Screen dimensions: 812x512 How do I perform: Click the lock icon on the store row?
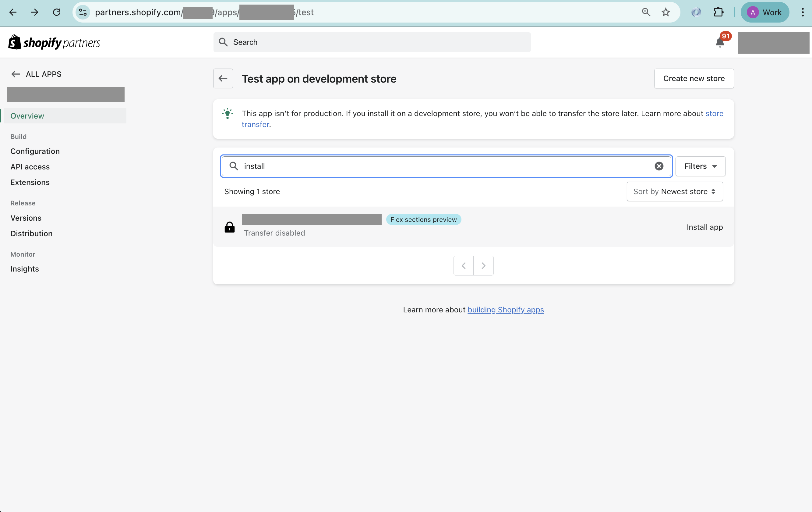(x=230, y=227)
